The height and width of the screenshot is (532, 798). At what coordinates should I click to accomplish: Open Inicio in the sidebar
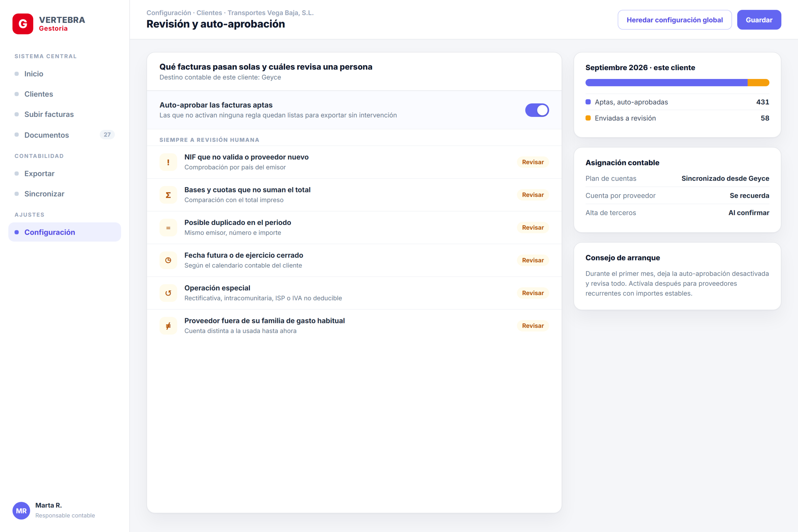65,74
